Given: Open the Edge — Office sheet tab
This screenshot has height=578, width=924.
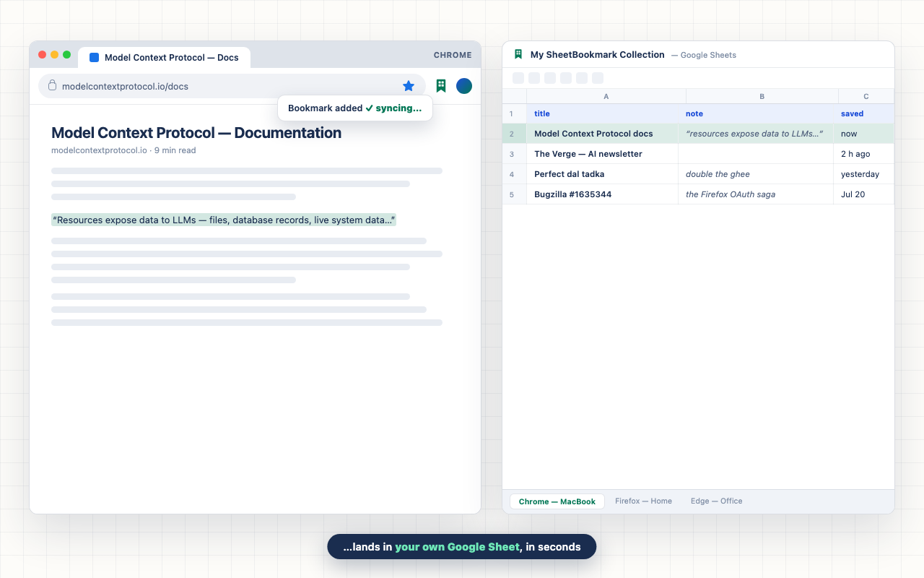Looking at the screenshot, I should pos(716,501).
